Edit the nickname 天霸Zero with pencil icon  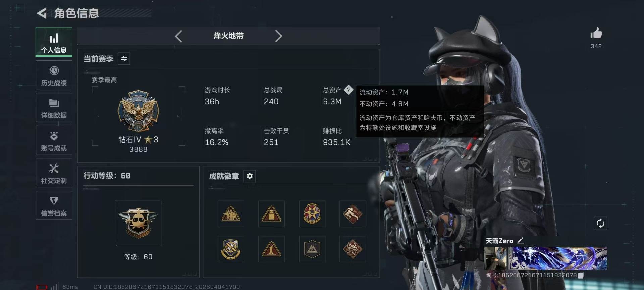520,241
